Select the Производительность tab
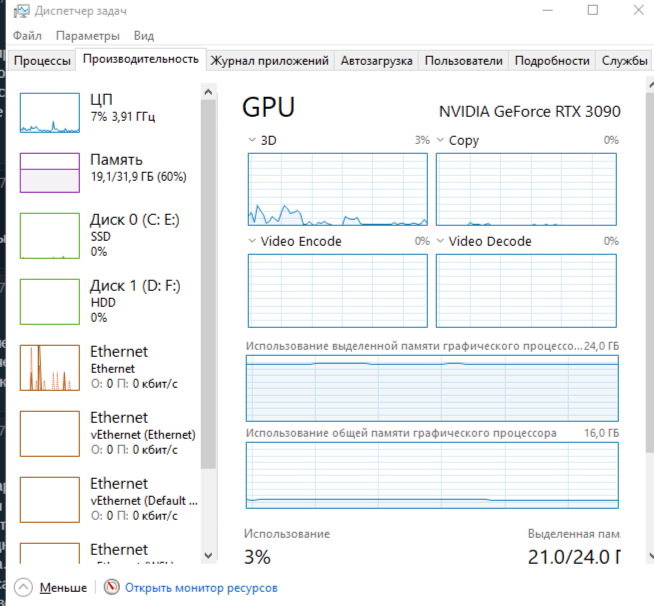Screen dimensions: 654x606 tap(141, 59)
